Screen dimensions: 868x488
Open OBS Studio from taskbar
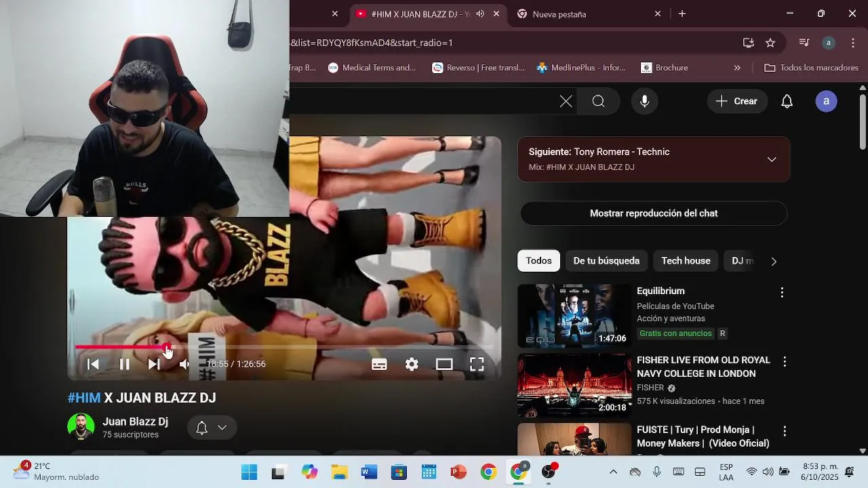tap(549, 472)
